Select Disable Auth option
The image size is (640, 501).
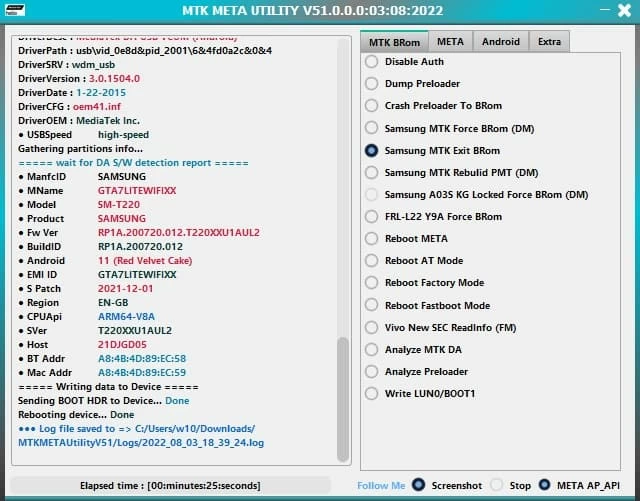click(372, 62)
